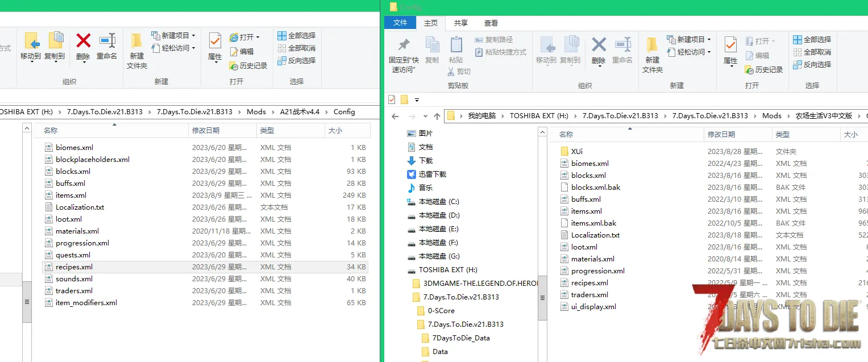Viewport: 868px width, 362px height.
Task: Select recipes.xml in the A21战术v4.4 window
Action: coord(205,267)
